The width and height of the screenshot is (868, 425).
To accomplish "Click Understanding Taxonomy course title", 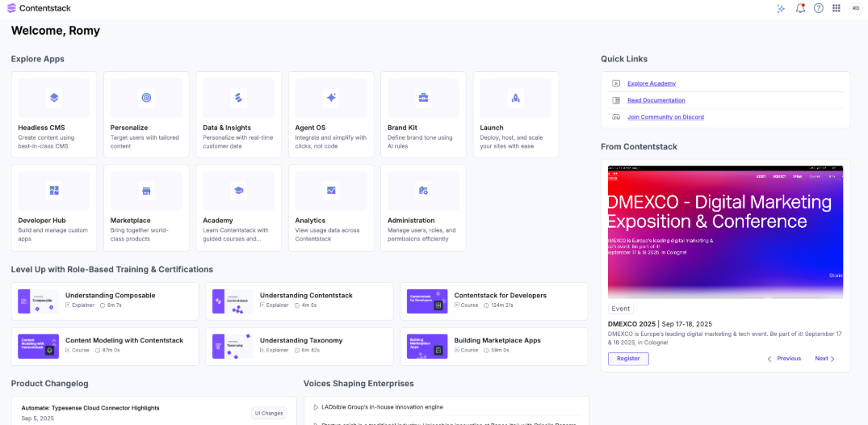I will click(x=301, y=340).
